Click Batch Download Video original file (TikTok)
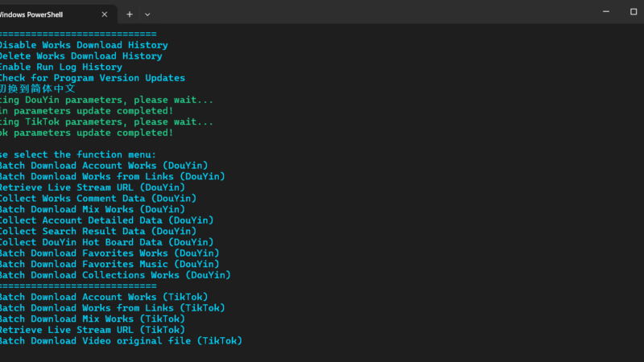Image resolution: width=644 pixels, height=362 pixels. pos(122,340)
